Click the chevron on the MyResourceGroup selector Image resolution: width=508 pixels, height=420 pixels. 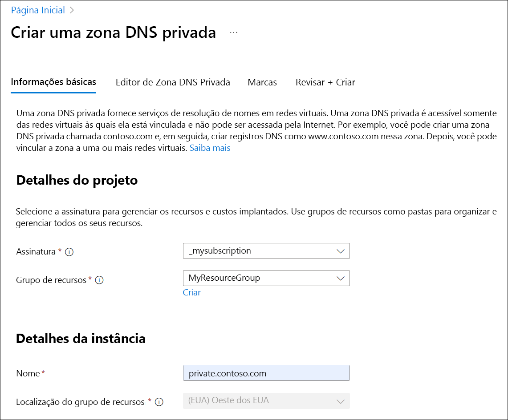point(341,278)
